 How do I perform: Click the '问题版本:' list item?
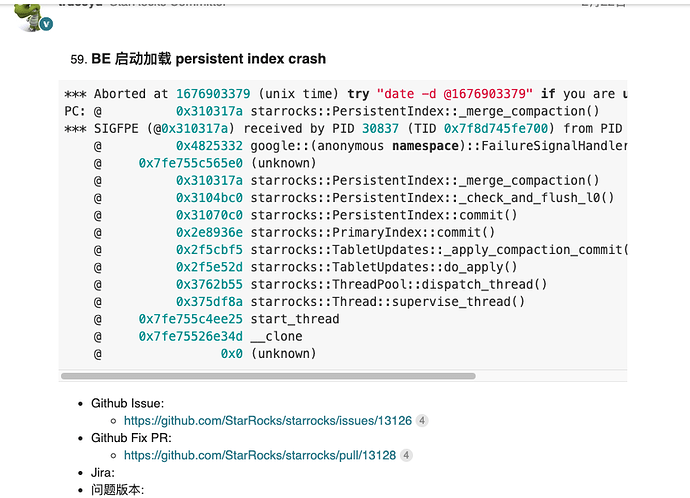[x=117, y=490]
